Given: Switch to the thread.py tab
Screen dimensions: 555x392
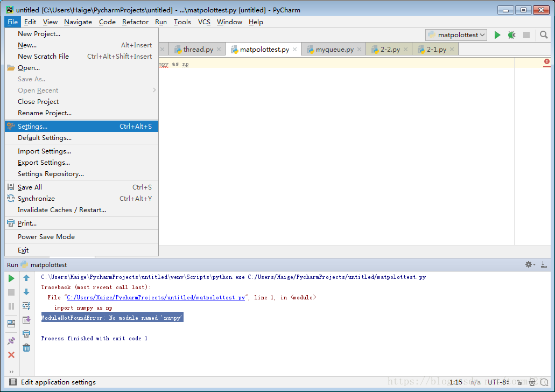Looking at the screenshot, I should [198, 50].
